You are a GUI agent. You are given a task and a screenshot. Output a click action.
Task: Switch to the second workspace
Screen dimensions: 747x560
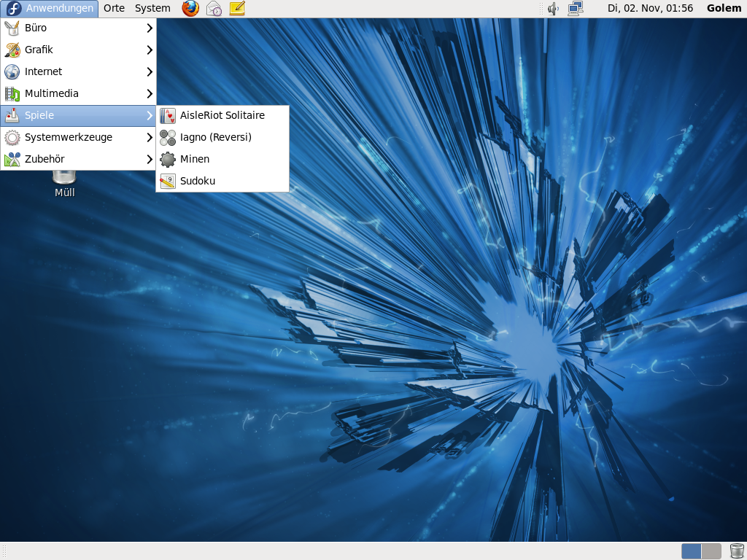click(x=711, y=551)
